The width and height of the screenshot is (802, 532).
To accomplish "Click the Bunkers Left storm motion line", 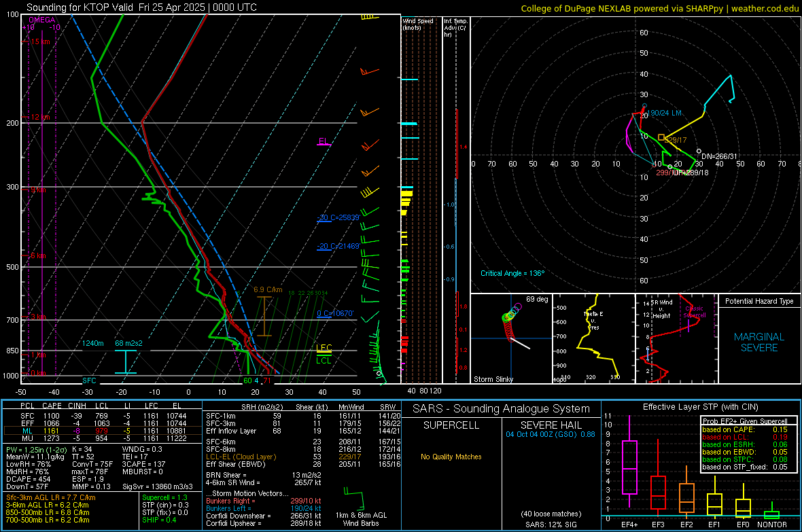I will (264, 508).
